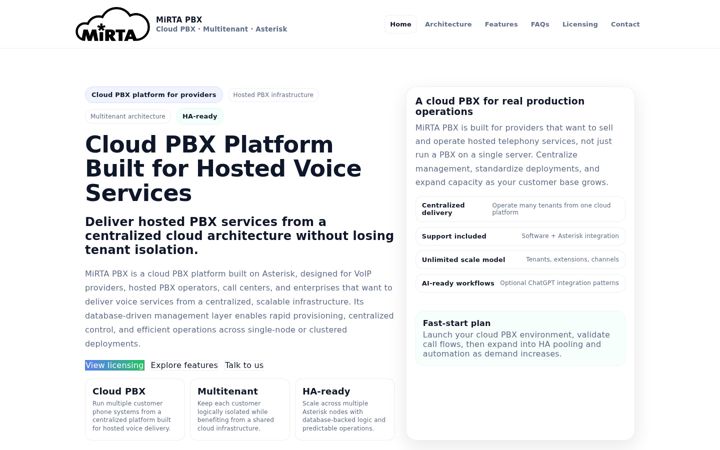Click the MIRTA PBX site title

click(x=179, y=19)
